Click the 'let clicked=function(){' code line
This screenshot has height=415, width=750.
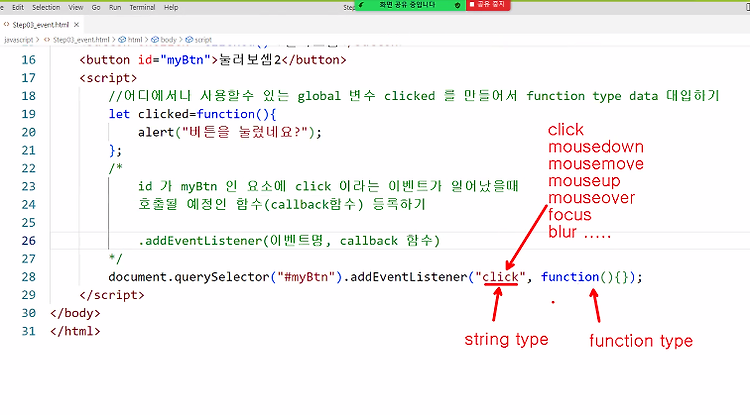[x=192, y=114]
